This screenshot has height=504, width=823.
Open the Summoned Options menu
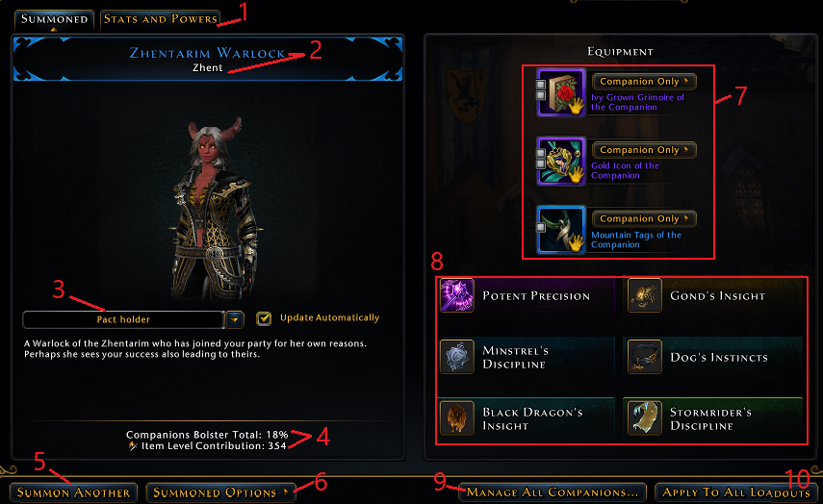pos(220,492)
